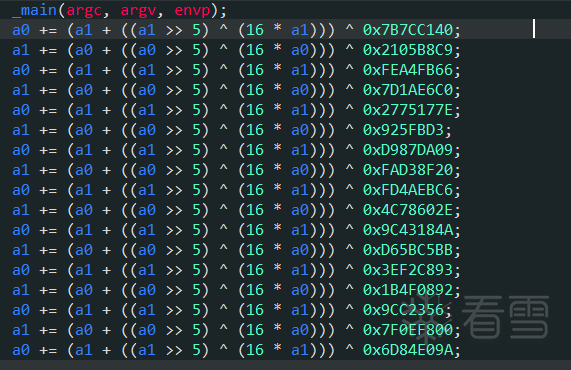
Task: Click the argv parameter
Action: click(138, 10)
